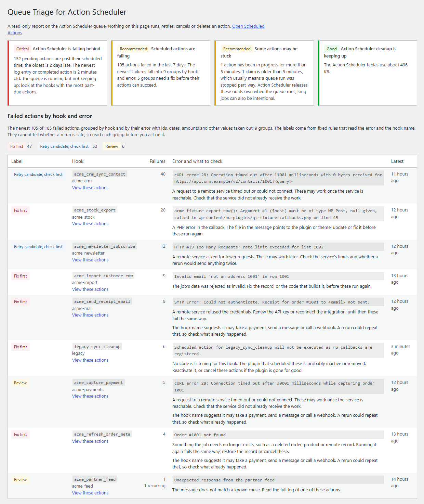Image resolution: width=424 pixels, height=504 pixels.
Task: View these actions for legacy_sync_cleanup
Action: [90, 360]
